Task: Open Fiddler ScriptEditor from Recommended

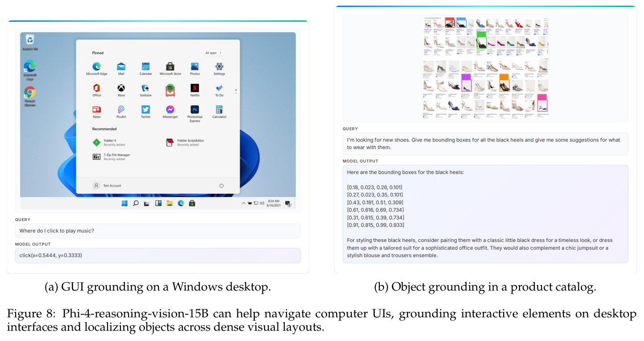Action: pos(185,142)
